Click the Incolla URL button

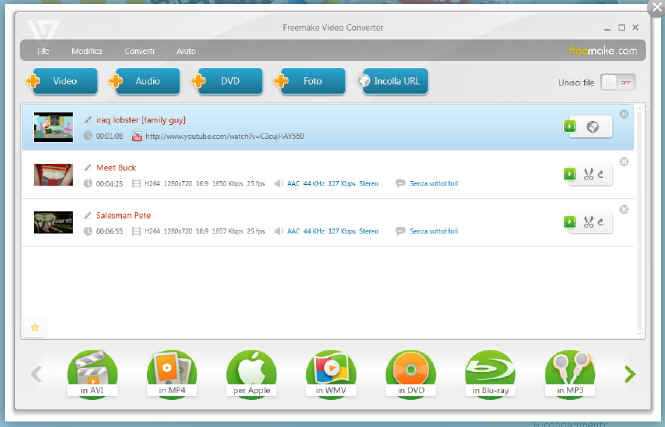(394, 81)
